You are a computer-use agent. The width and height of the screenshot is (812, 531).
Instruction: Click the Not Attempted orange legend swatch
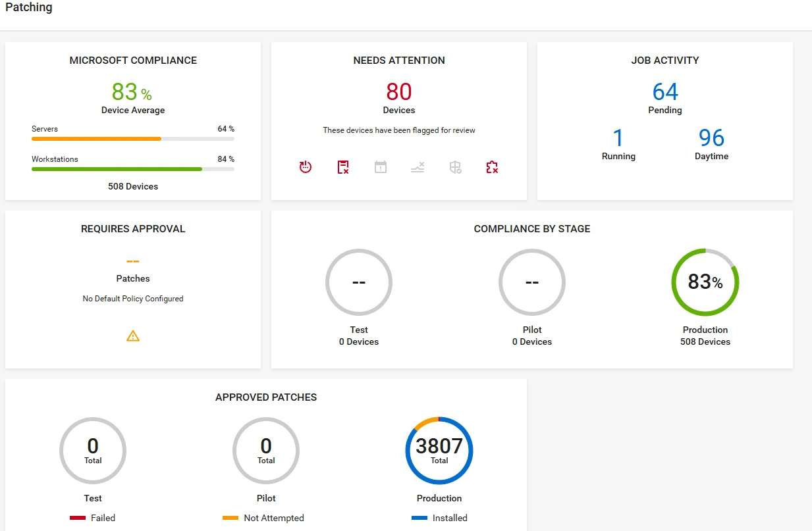pyautogui.click(x=230, y=518)
